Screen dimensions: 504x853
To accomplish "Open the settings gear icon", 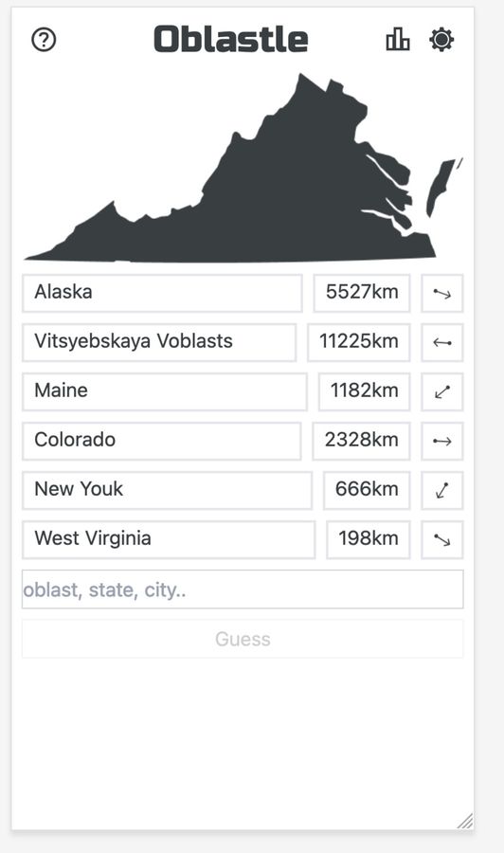I will pyautogui.click(x=441, y=40).
